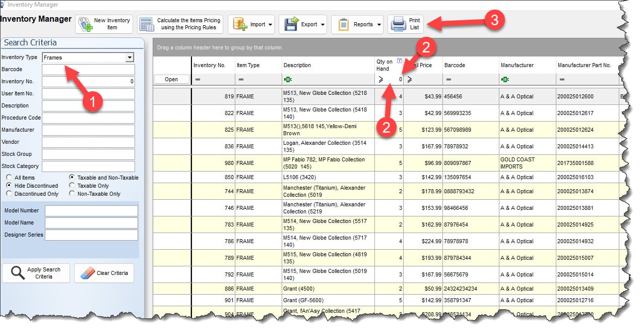Focus the Barcode search field

tap(88, 70)
